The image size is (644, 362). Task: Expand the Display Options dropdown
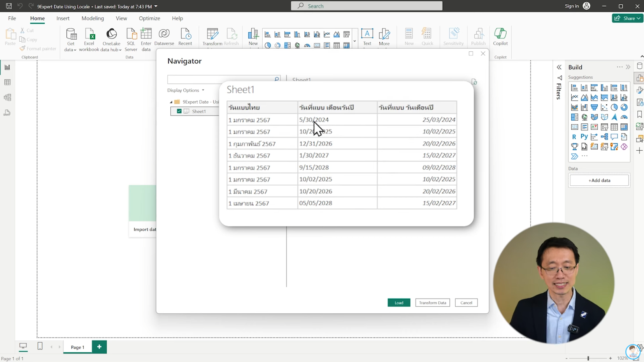(x=186, y=90)
